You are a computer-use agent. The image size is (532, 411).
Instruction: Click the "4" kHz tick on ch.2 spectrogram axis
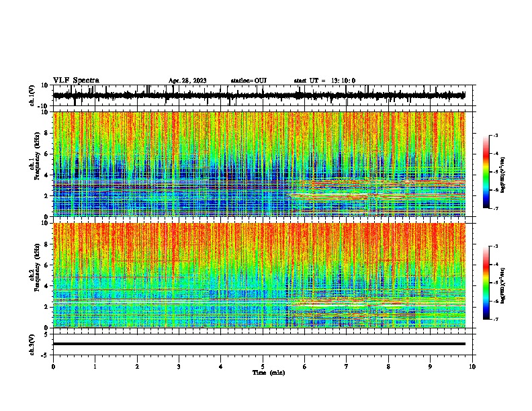46,286
